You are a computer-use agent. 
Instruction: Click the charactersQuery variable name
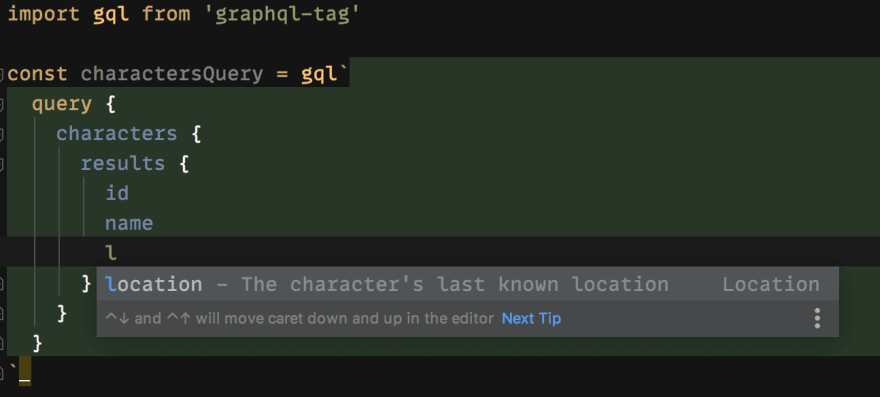pyautogui.click(x=172, y=74)
